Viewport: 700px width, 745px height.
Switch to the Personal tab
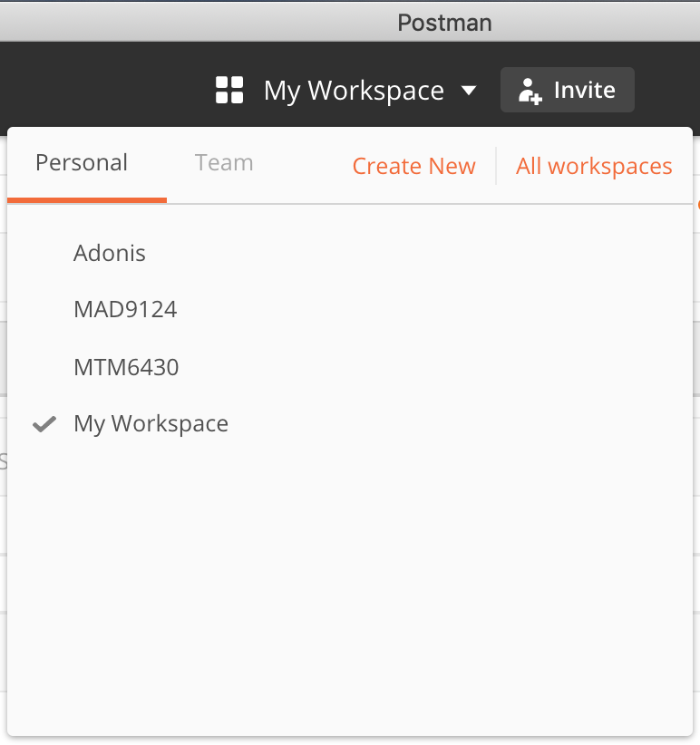tap(82, 163)
